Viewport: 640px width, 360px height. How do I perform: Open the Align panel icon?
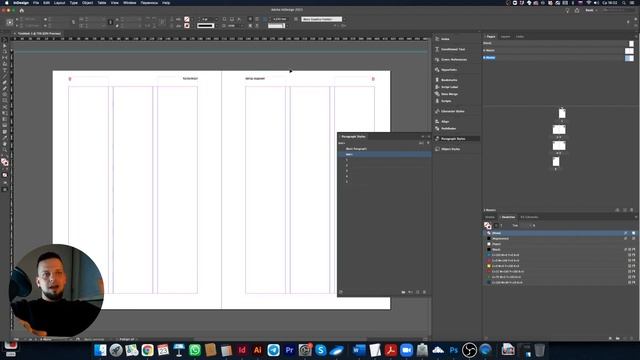[437, 121]
